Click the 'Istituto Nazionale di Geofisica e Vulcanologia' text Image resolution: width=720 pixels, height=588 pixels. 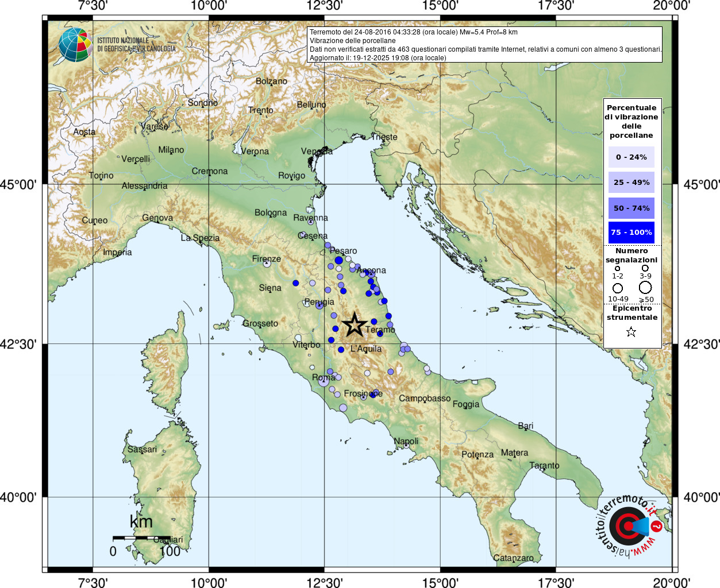[x=136, y=45]
